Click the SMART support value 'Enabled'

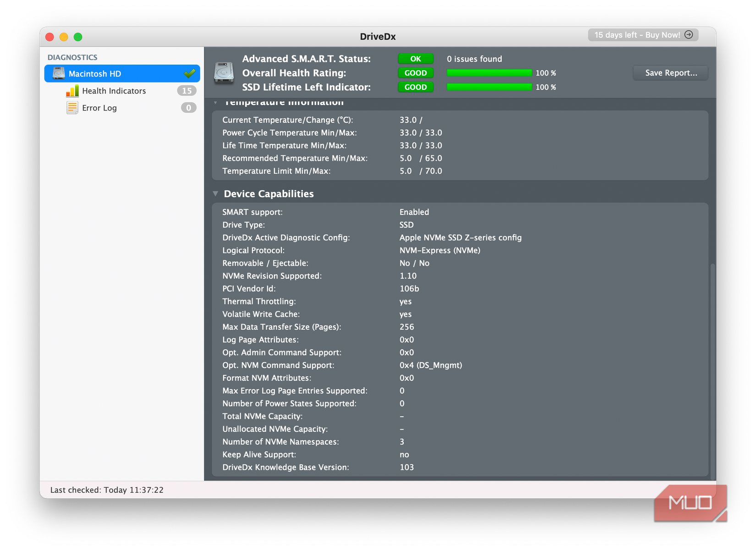point(414,212)
